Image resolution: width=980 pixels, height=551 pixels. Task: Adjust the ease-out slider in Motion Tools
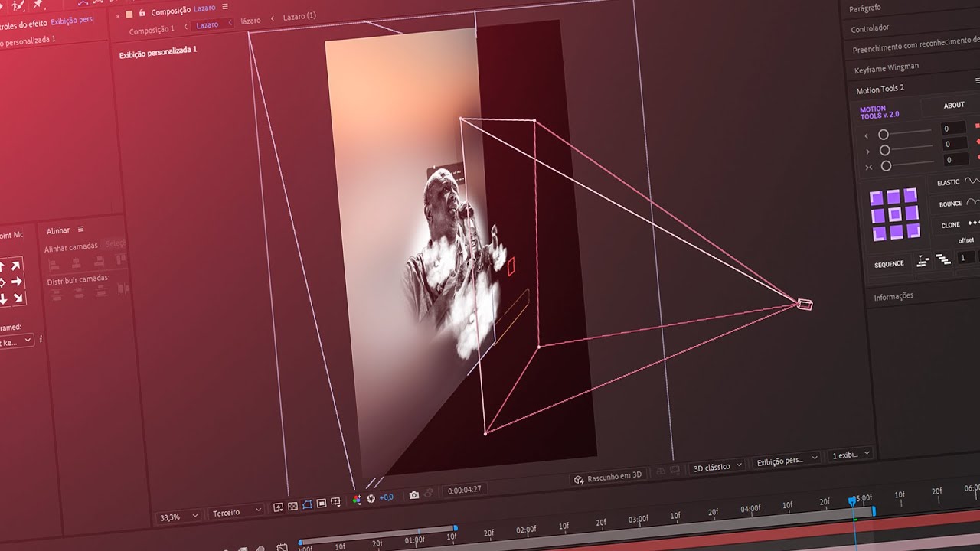884,151
